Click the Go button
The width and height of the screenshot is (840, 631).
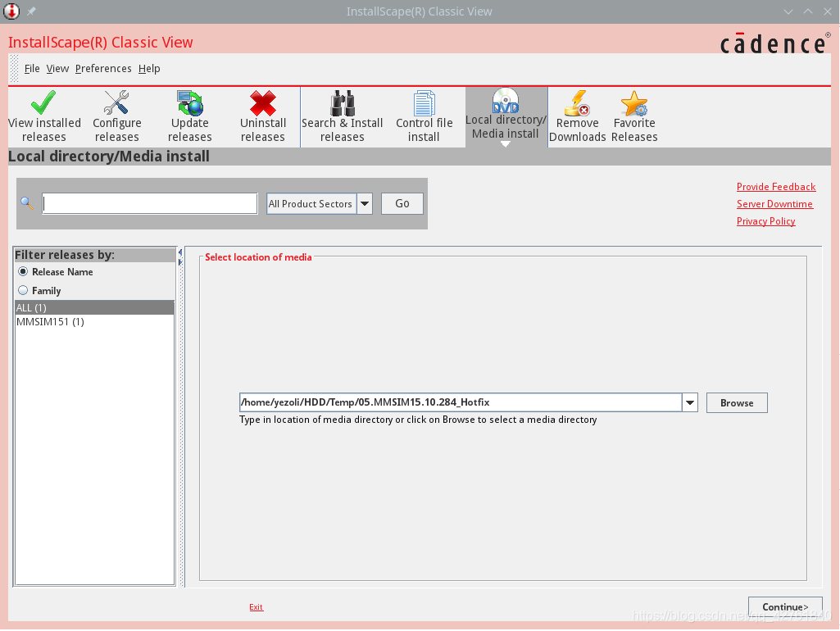point(402,203)
